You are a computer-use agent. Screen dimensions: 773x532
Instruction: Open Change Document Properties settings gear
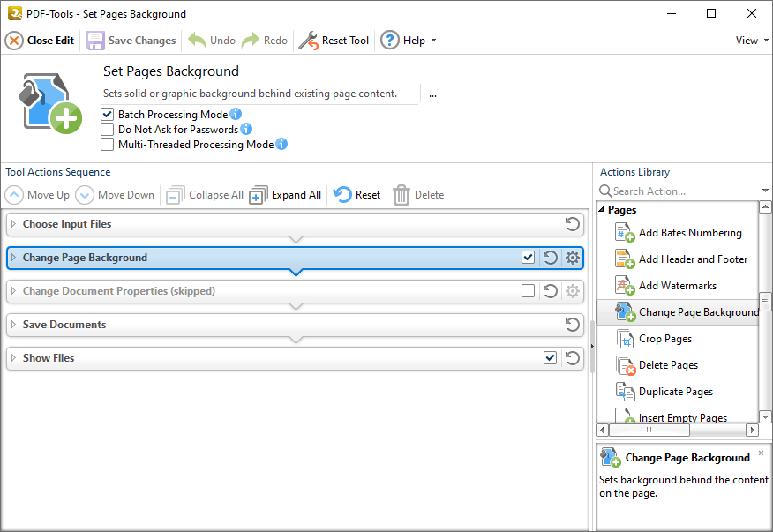(573, 291)
